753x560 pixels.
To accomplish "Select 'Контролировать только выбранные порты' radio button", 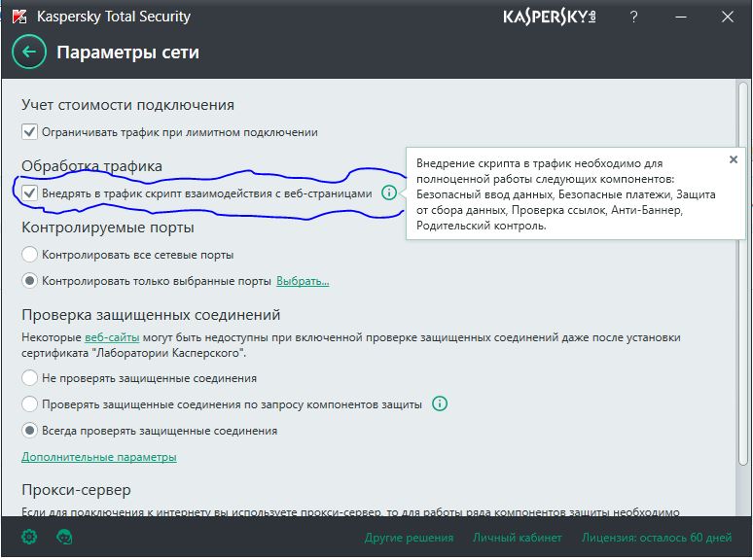I will coord(29,281).
